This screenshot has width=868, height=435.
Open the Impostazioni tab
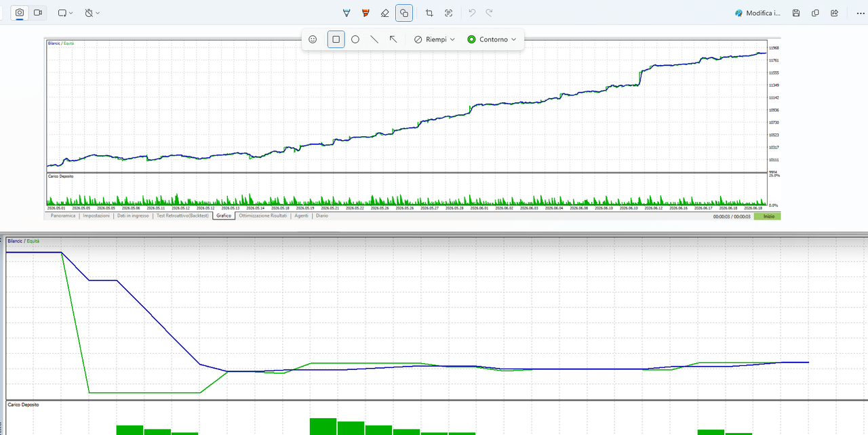(96, 215)
